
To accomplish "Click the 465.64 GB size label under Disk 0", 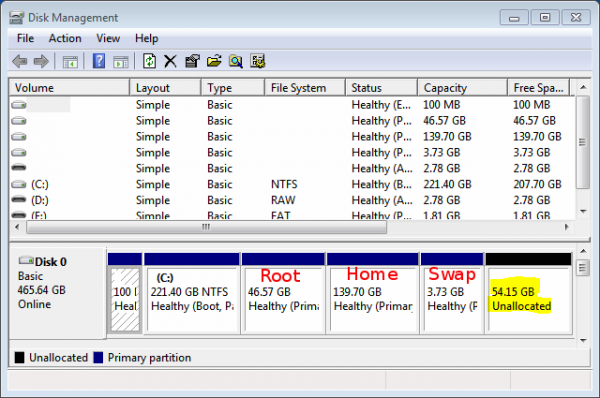I will point(42,290).
